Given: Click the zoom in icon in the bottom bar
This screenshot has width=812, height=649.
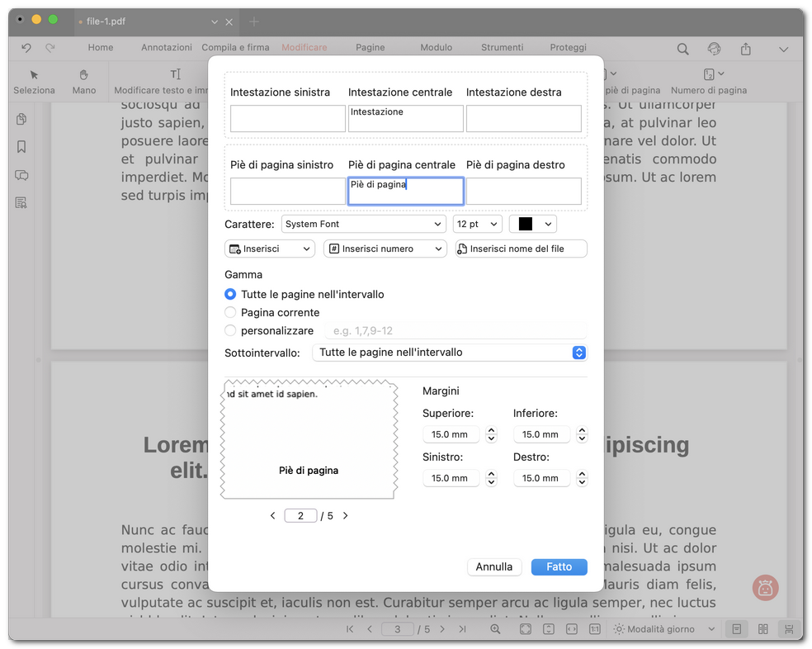Looking at the screenshot, I should (495, 629).
